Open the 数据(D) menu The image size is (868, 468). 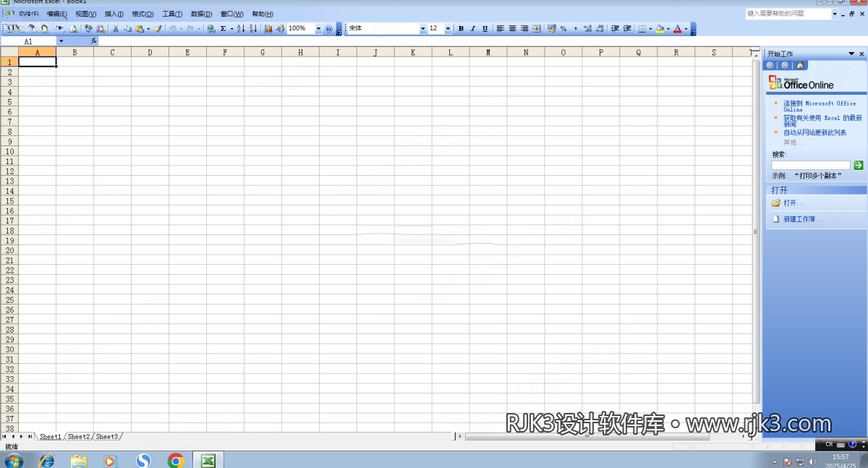tap(202, 14)
